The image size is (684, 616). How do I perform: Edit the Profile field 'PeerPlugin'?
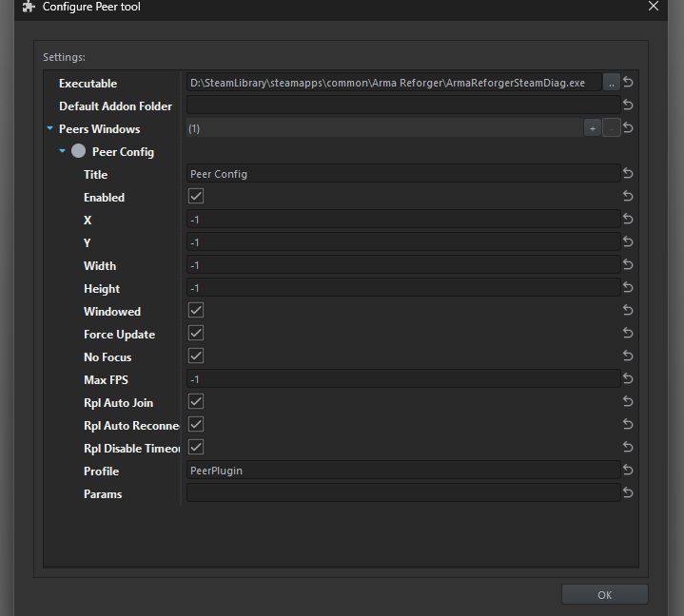click(403, 470)
